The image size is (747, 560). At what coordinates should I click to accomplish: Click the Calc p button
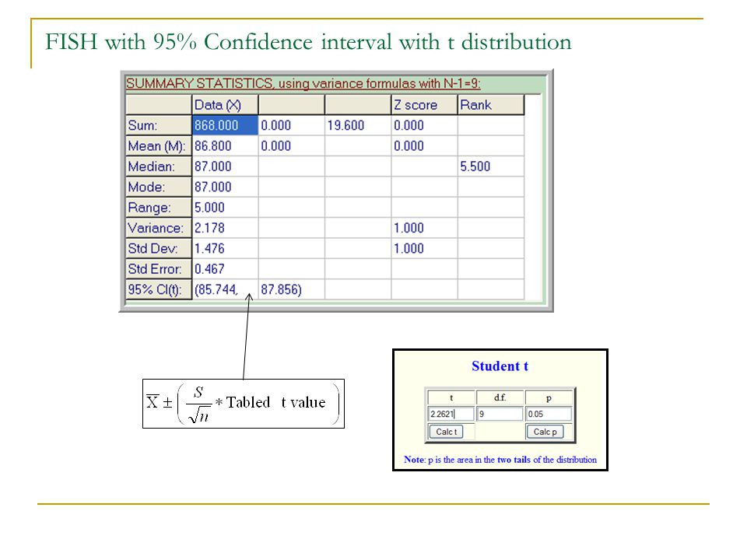coord(545,432)
